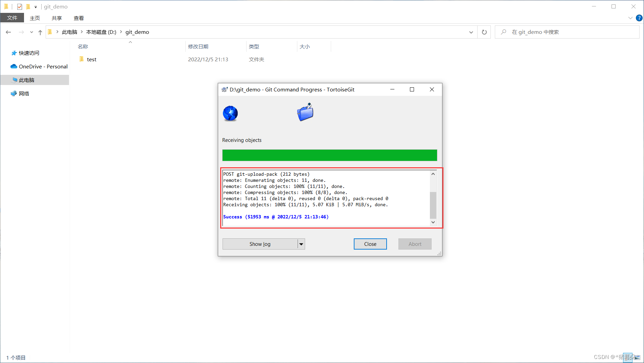
Task: Open the 此电脑 sidebar item
Action: coord(26,80)
